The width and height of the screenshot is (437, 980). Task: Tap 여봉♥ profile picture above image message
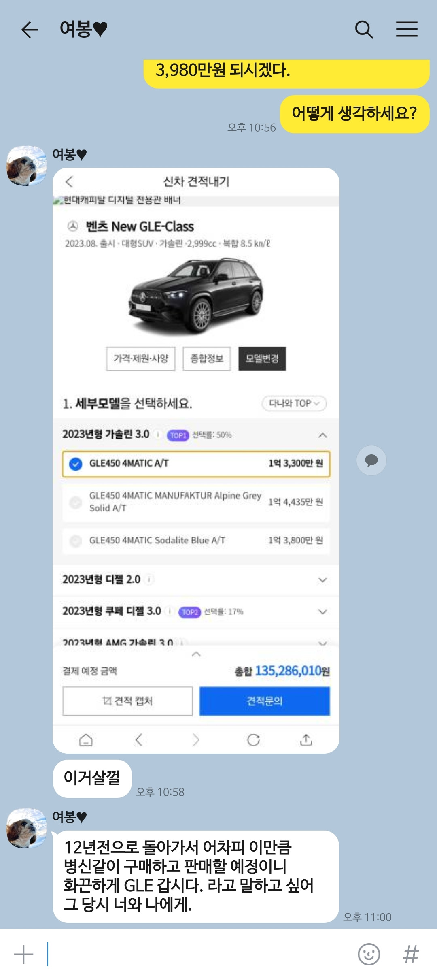point(27,166)
